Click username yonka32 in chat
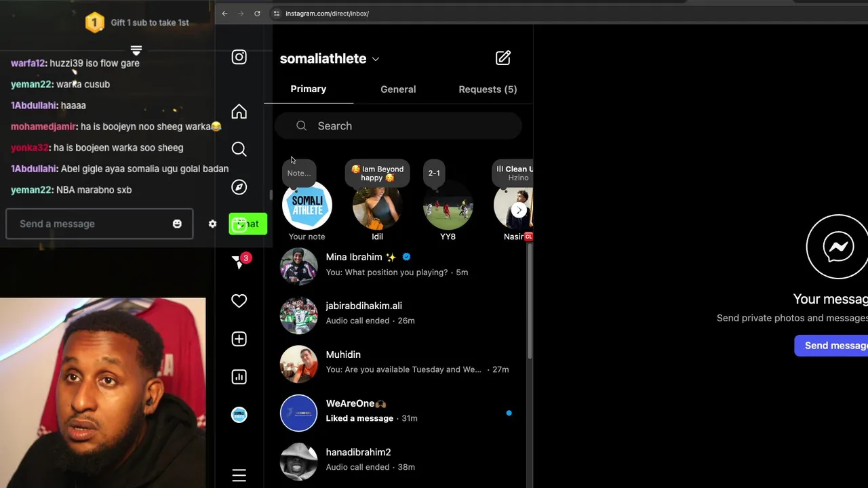 click(29, 148)
